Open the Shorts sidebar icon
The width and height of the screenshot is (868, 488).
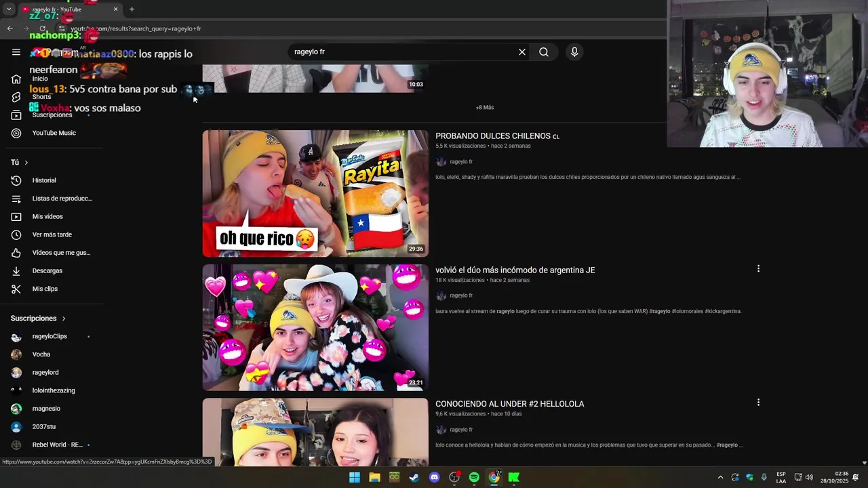pos(16,97)
